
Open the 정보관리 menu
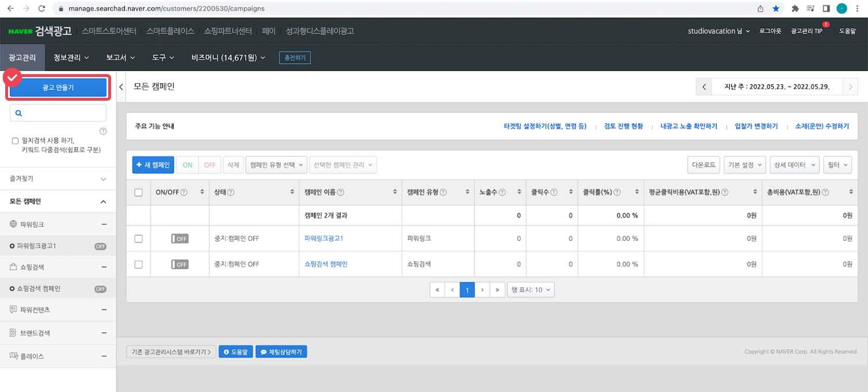point(71,57)
